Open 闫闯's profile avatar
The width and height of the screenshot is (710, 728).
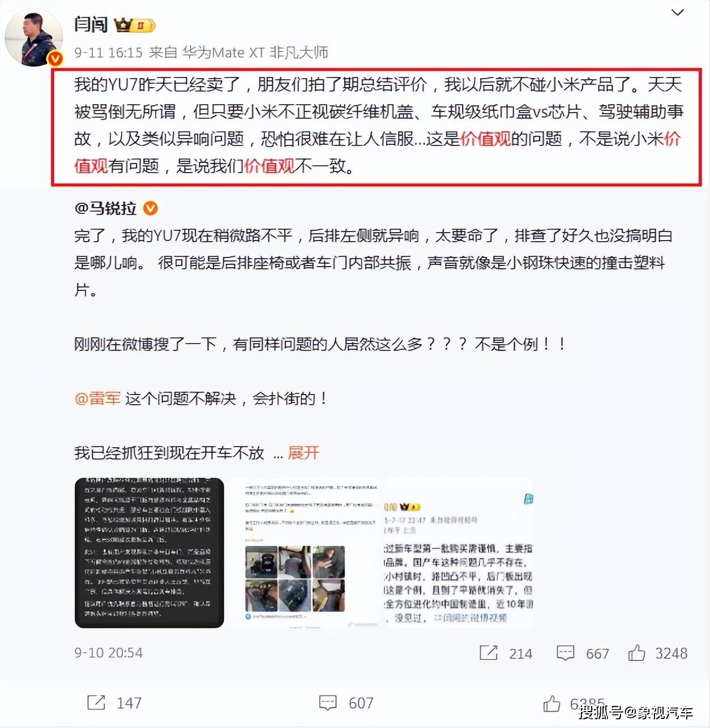coord(33,37)
